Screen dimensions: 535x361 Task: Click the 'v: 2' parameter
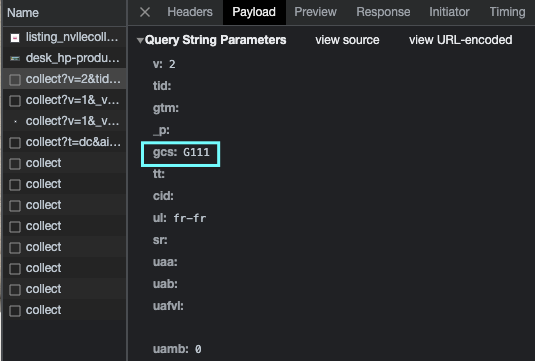[164, 64]
